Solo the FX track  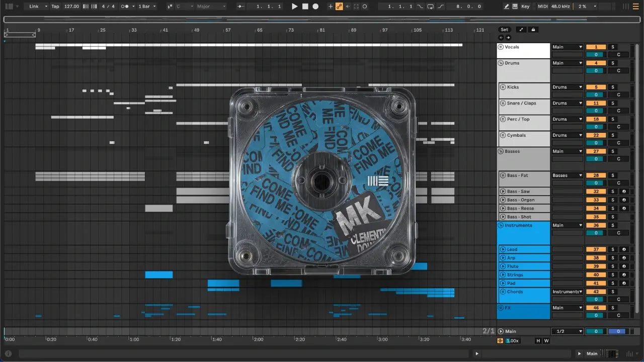[613, 308]
